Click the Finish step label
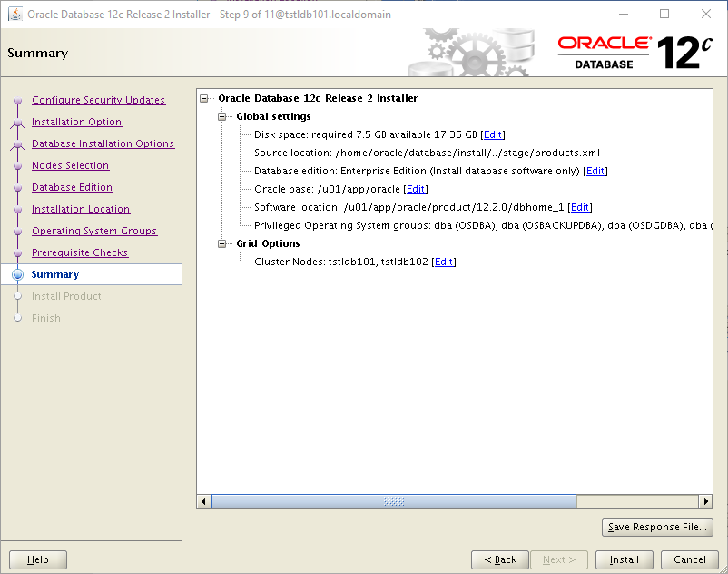Image resolution: width=728 pixels, height=574 pixels. (x=46, y=318)
